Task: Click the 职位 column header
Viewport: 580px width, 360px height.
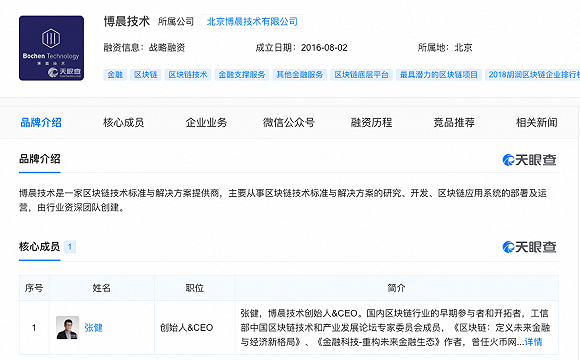Action: [x=195, y=288]
